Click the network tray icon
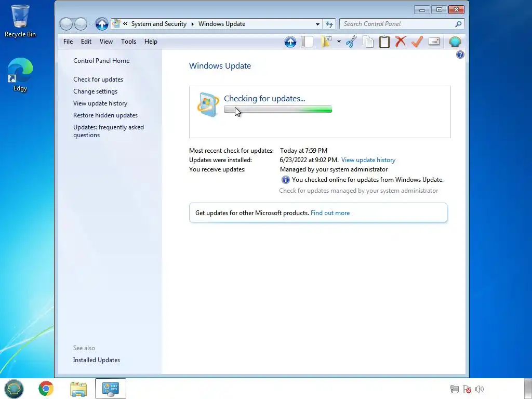 (x=454, y=389)
